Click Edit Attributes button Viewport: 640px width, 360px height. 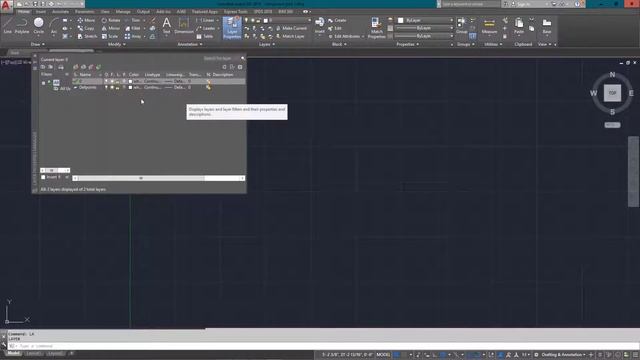tap(346, 36)
